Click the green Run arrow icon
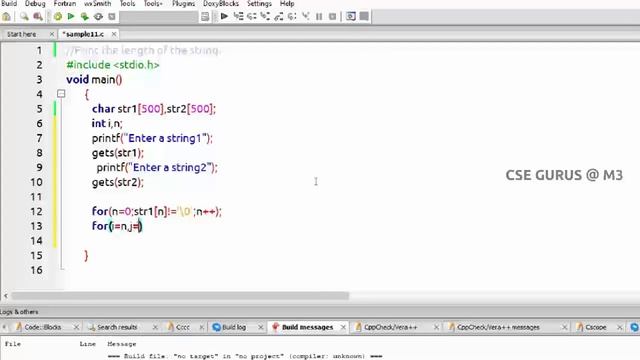Screen dimensions: 640x360 click(71, 17)
